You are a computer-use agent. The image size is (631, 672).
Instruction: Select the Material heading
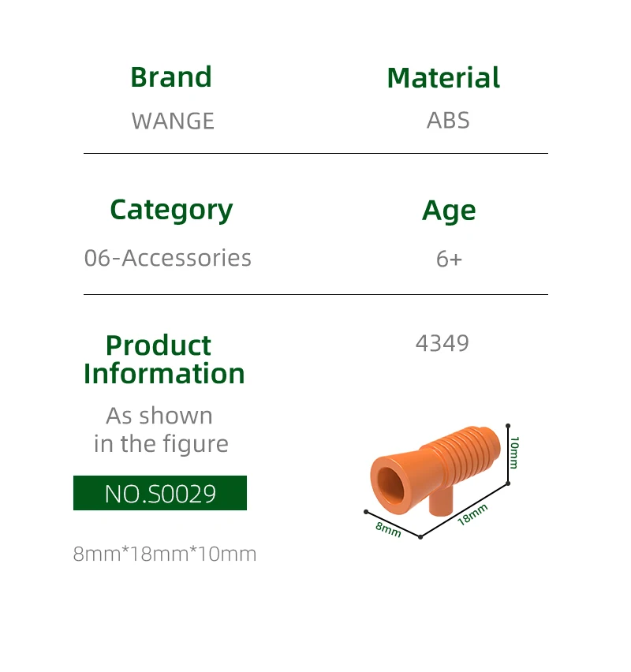pyautogui.click(x=443, y=78)
